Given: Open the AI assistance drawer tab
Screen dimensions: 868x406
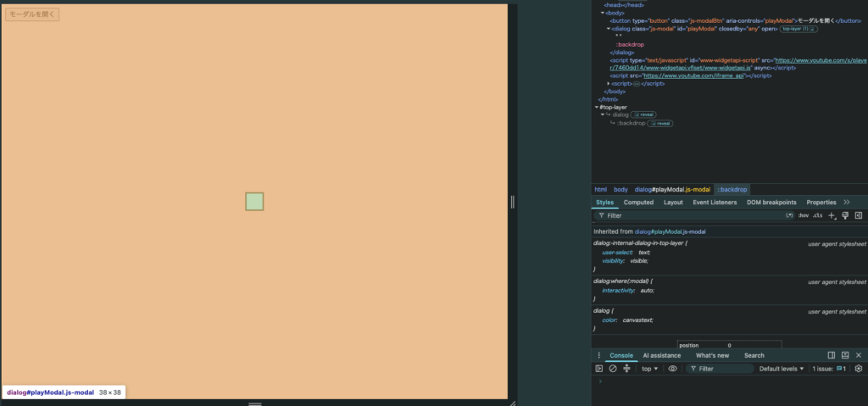Looking at the screenshot, I should click(661, 356).
